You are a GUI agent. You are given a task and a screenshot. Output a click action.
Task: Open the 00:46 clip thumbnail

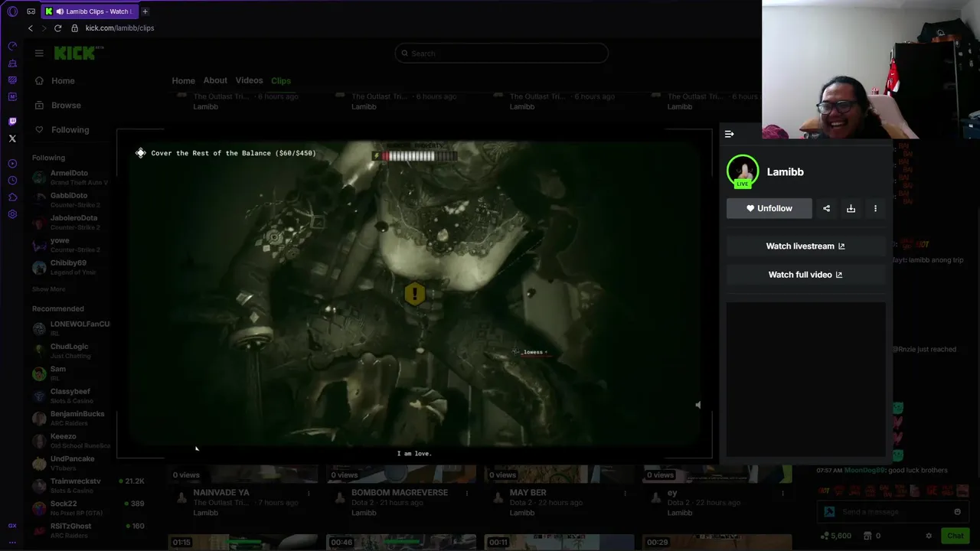click(x=401, y=542)
